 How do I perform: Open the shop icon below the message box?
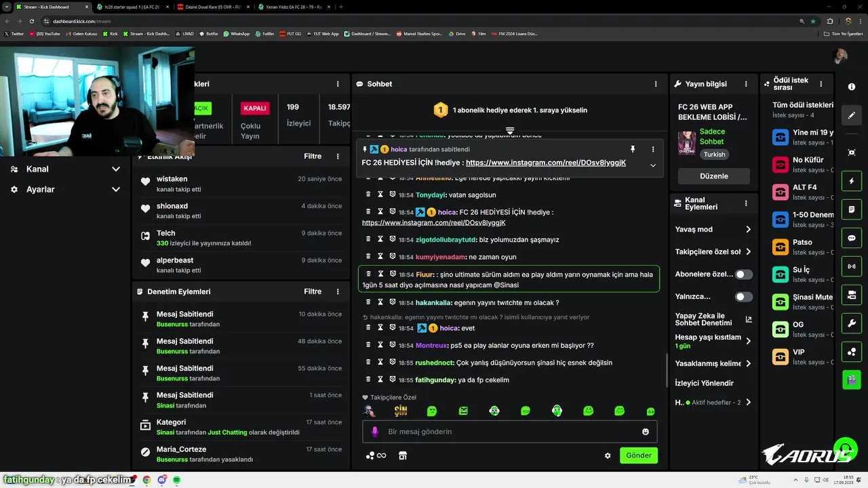tap(403, 455)
